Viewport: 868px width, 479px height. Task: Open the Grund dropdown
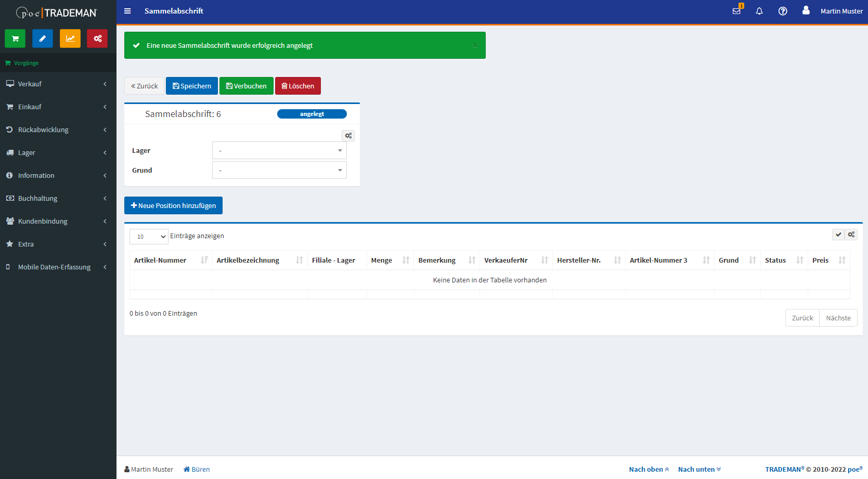[279, 170]
